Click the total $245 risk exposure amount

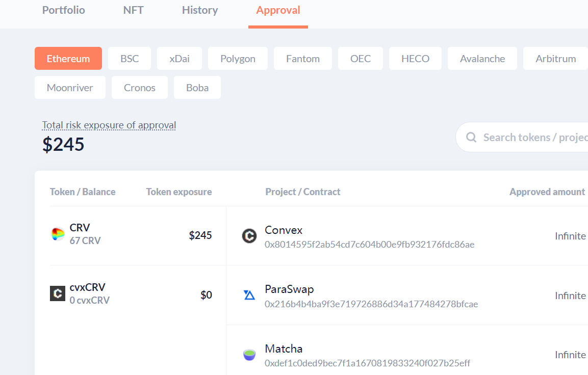click(x=63, y=144)
